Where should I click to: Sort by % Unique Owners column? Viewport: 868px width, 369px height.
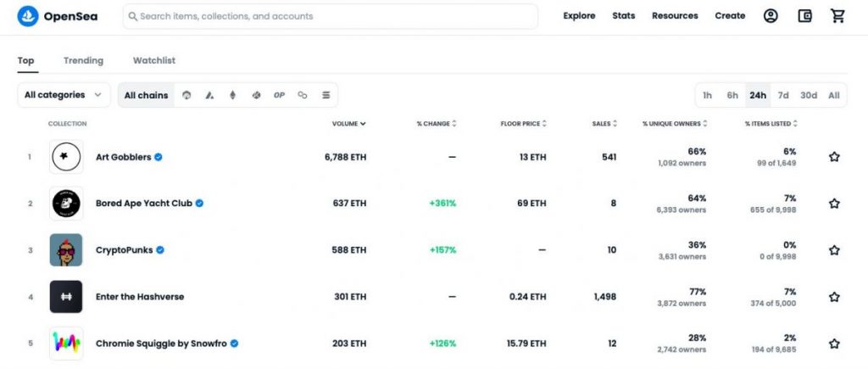click(x=675, y=124)
